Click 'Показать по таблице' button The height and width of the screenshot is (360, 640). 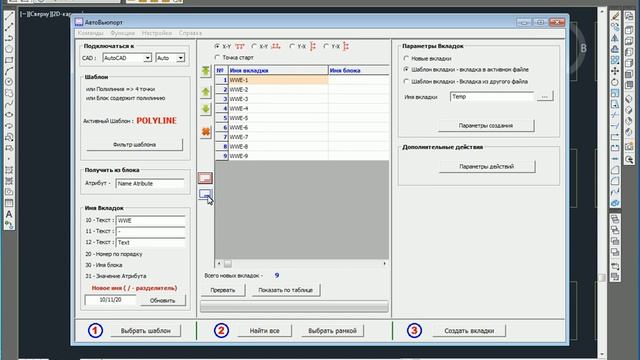[x=285, y=290]
